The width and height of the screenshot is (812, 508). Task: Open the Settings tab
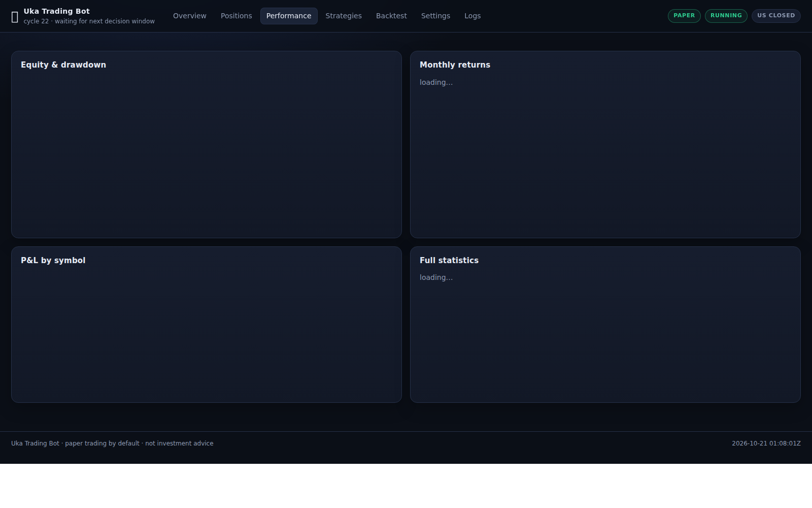pos(435,16)
